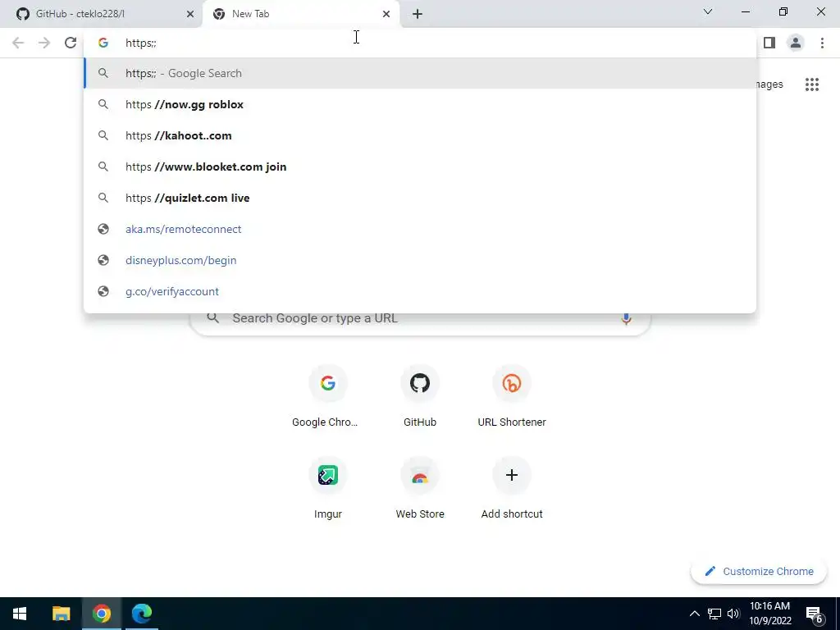The width and height of the screenshot is (840, 630).
Task: Open Chrome's three-dot menu
Action: pos(822,43)
